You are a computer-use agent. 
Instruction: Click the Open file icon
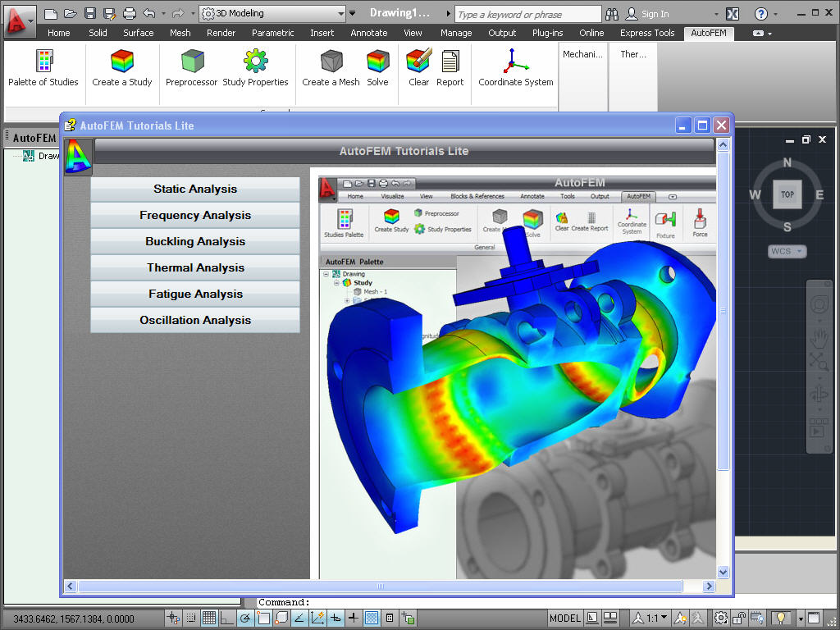coord(71,14)
